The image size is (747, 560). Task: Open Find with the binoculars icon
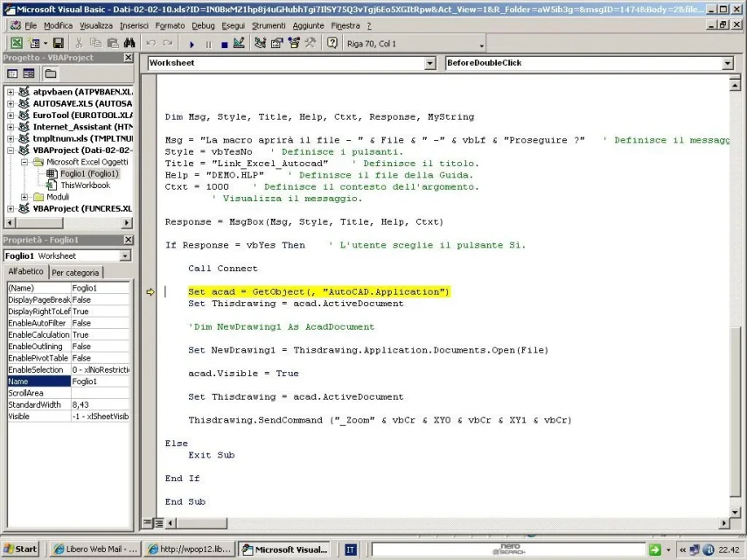[129, 44]
